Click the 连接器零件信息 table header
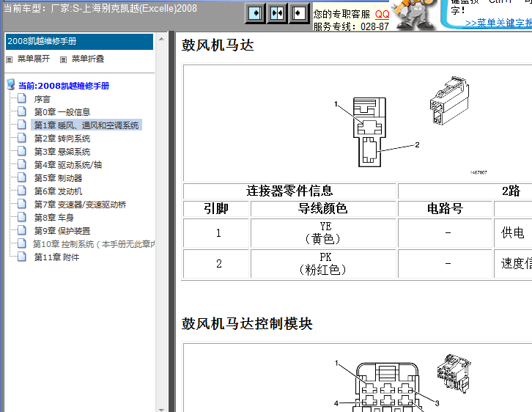532x412 pixels. (289, 191)
